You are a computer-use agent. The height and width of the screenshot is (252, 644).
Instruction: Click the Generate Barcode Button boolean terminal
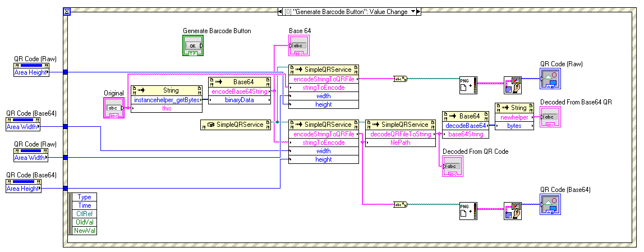pos(192,46)
